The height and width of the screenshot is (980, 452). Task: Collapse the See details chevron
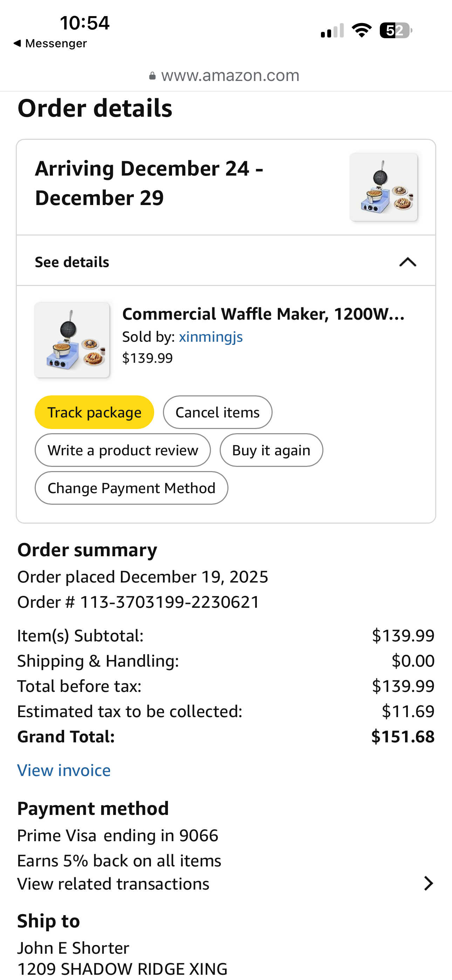coord(408,262)
